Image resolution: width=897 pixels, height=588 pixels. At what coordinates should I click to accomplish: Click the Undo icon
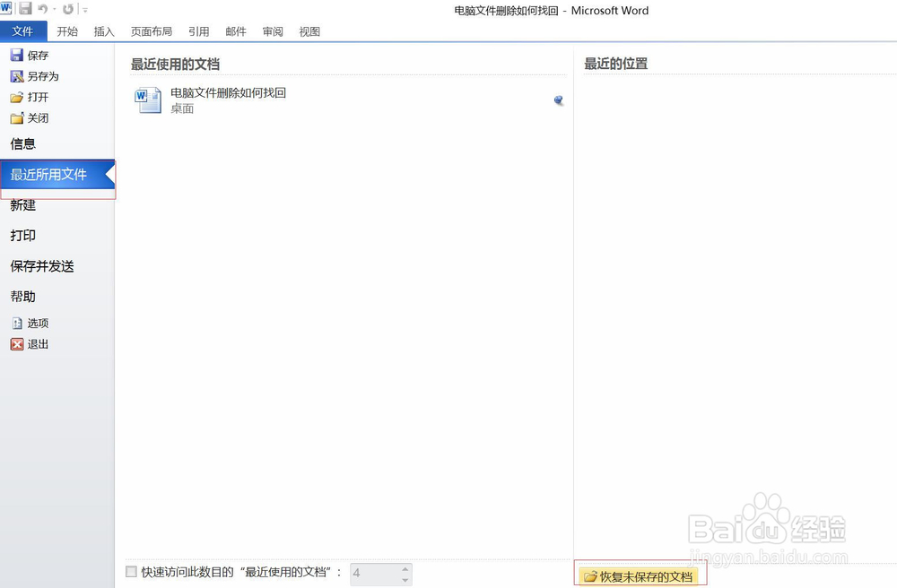42,9
